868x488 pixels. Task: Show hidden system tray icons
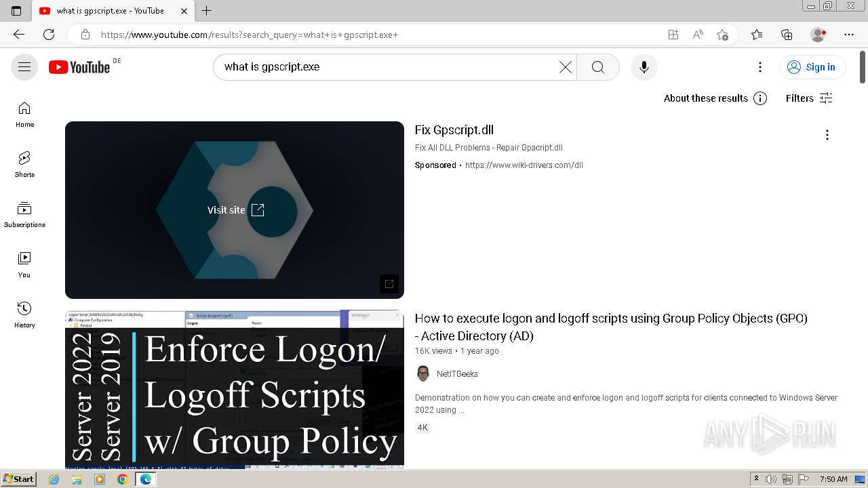click(757, 479)
